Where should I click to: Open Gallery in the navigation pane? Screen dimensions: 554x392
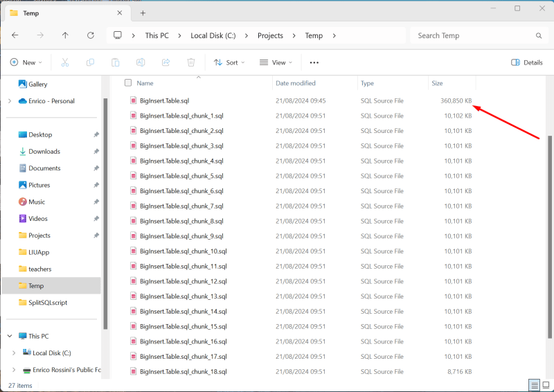pos(33,84)
